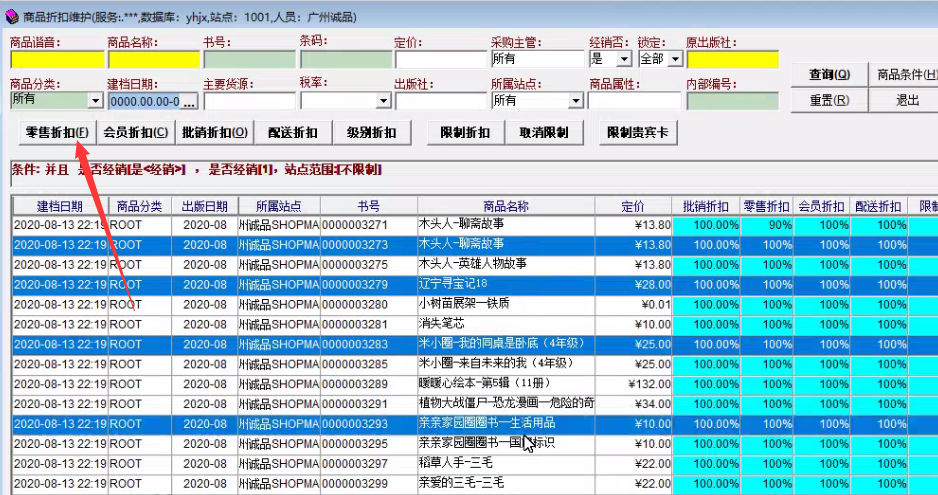Screen dimensions: 938x495
Task: Open the 建档日期 picker ellipsis button
Action: pos(188,102)
